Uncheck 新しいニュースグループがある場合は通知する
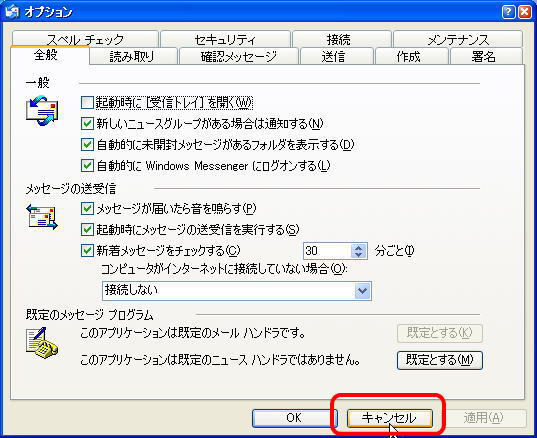The width and height of the screenshot is (537, 438). coord(87,123)
